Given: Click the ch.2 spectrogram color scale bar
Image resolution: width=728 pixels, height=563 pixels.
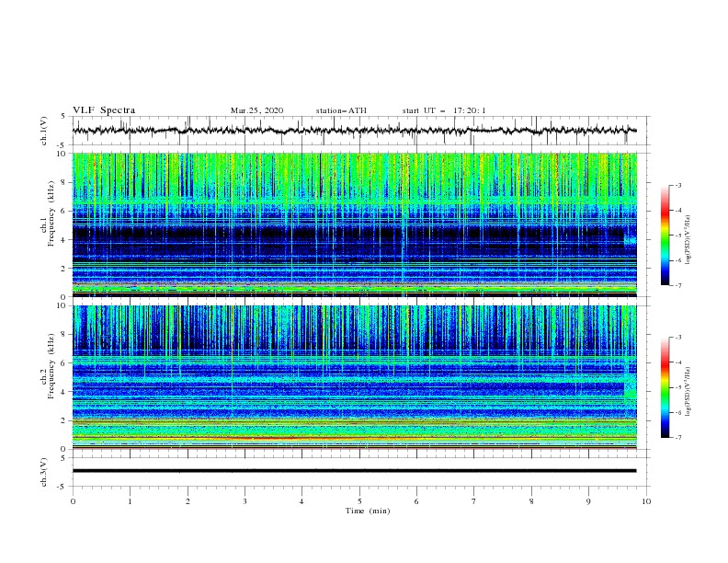Looking at the screenshot, I should [665, 387].
